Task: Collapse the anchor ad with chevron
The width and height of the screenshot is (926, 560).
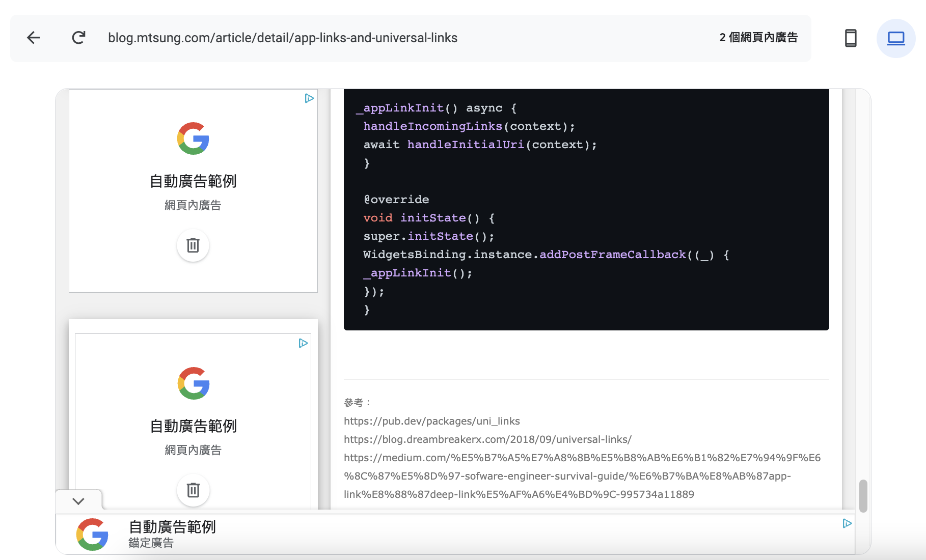Action: (x=78, y=501)
